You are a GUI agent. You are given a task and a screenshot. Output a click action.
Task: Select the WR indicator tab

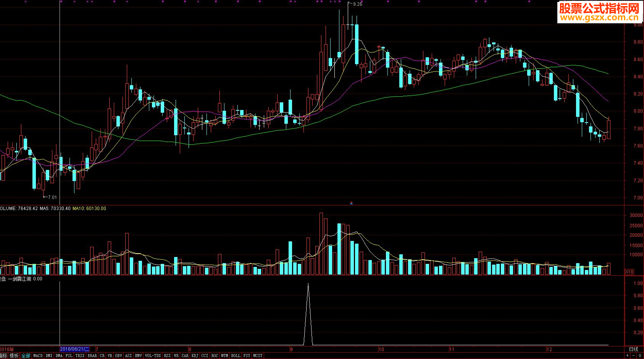176,356
